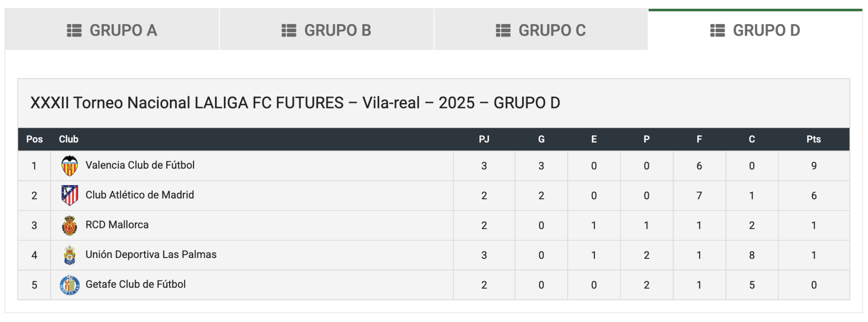Click the active GRUPO D tab

click(x=755, y=30)
